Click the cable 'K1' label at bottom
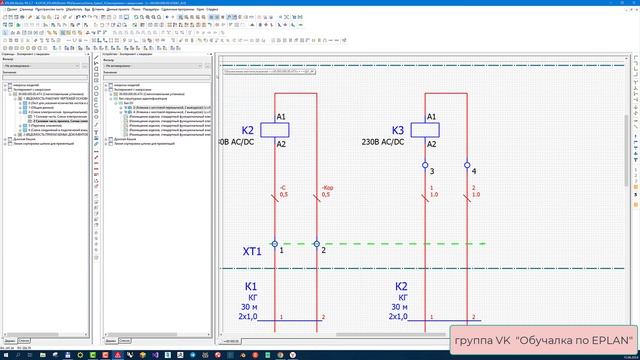The height and width of the screenshot is (360, 640). click(251, 287)
